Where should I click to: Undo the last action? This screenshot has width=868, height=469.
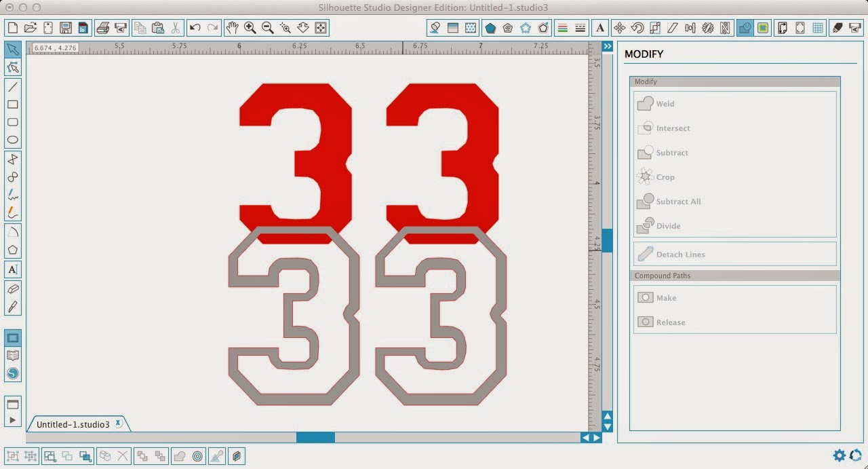pyautogui.click(x=195, y=28)
